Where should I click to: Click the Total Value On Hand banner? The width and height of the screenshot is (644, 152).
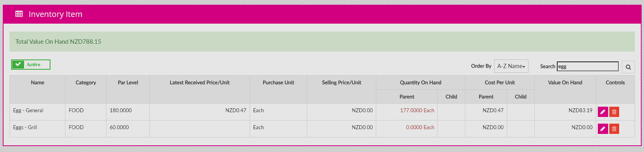(322, 41)
